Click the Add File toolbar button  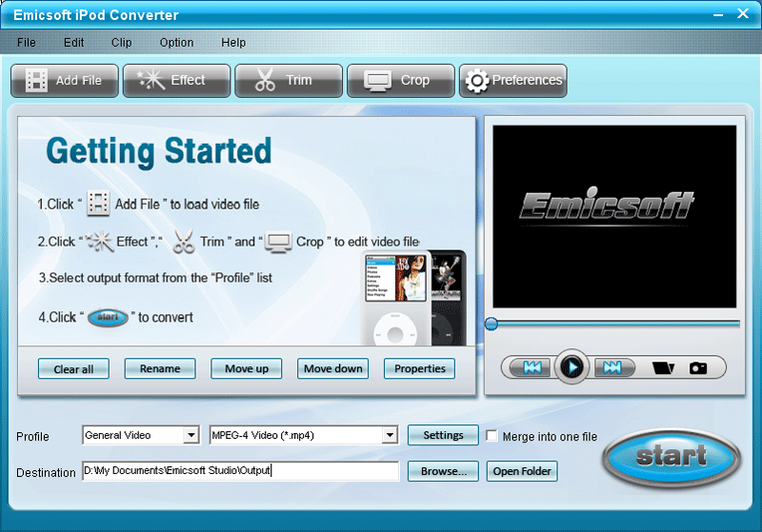click(x=65, y=81)
